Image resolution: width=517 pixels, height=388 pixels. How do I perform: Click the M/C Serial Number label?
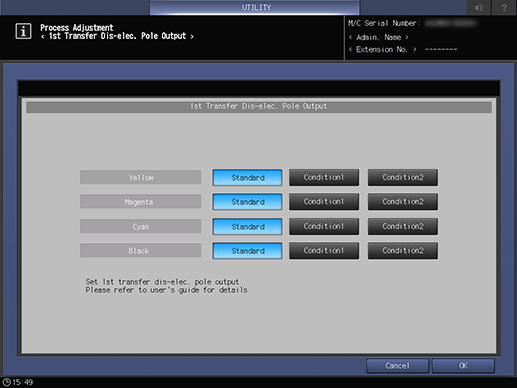point(384,23)
